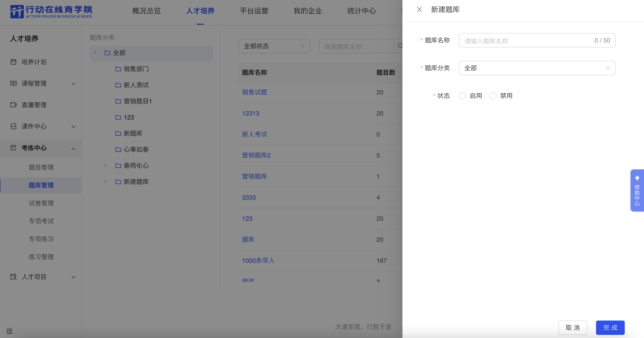Open the 12313 question bank link
The height and width of the screenshot is (338, 644).
[251, 113]
